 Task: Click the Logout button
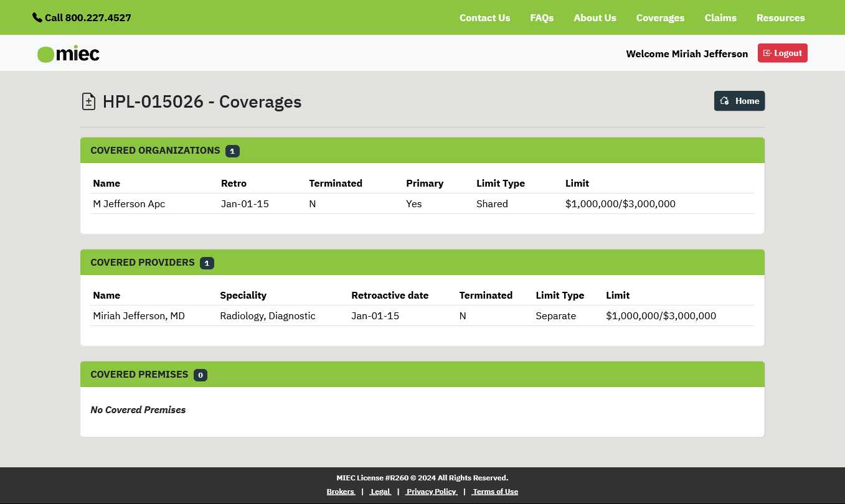(x=782, y=53)
